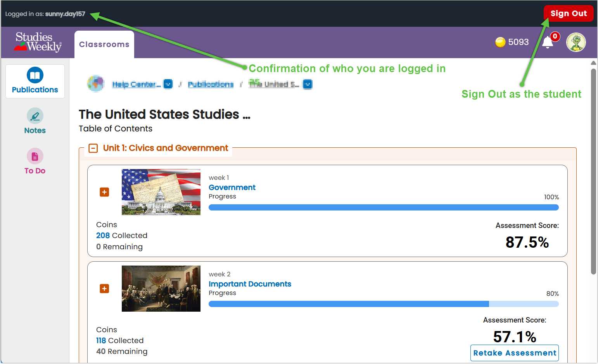Open the Help Center breadcrumb dropdown
Image resolution: width=598 pixels, height=364 pixels.
(168, 84)
